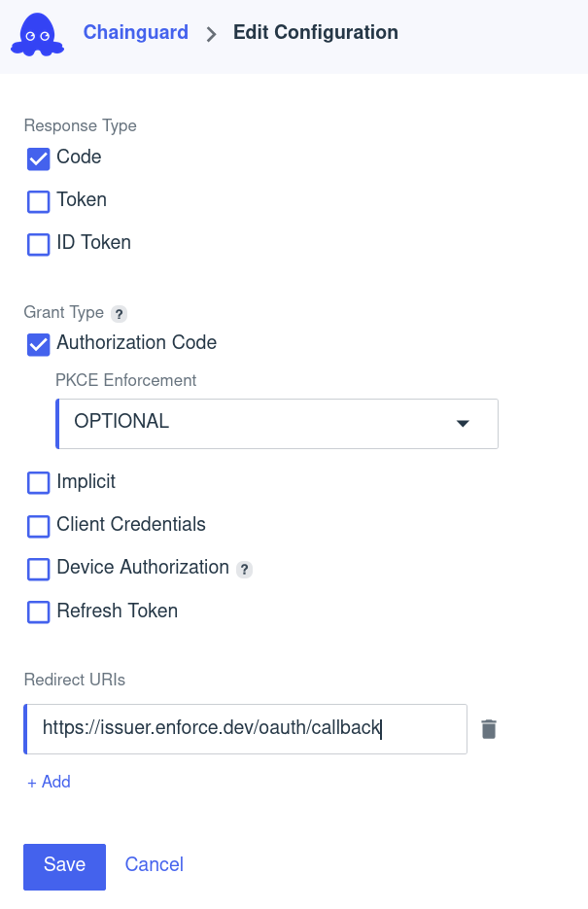The width and height of the screenshot is (588, 909).
Task: Enable the Token response type
Action: coord(38,201)
